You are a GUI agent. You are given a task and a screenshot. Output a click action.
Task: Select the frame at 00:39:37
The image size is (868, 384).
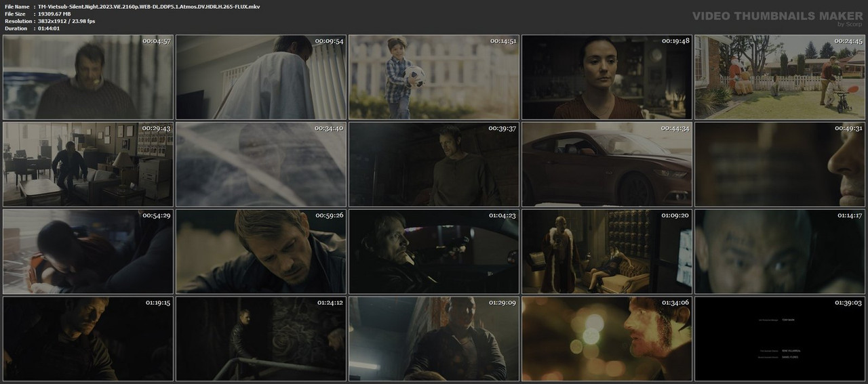[434, 165]
